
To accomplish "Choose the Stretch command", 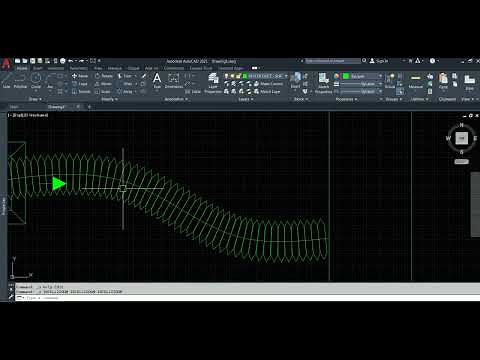I will [81, 92].
